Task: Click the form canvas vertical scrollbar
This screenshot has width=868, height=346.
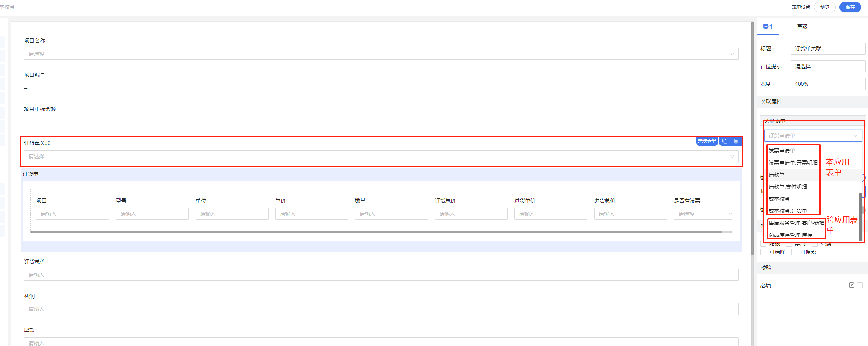Action: click(x=752, y=138)
